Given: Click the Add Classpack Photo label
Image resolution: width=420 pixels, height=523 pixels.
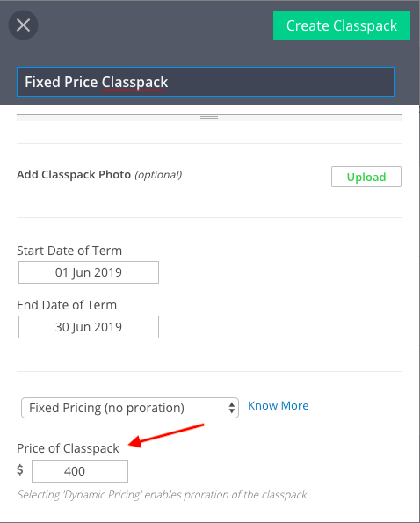Looking at the screenshot, I should (74, 174).
